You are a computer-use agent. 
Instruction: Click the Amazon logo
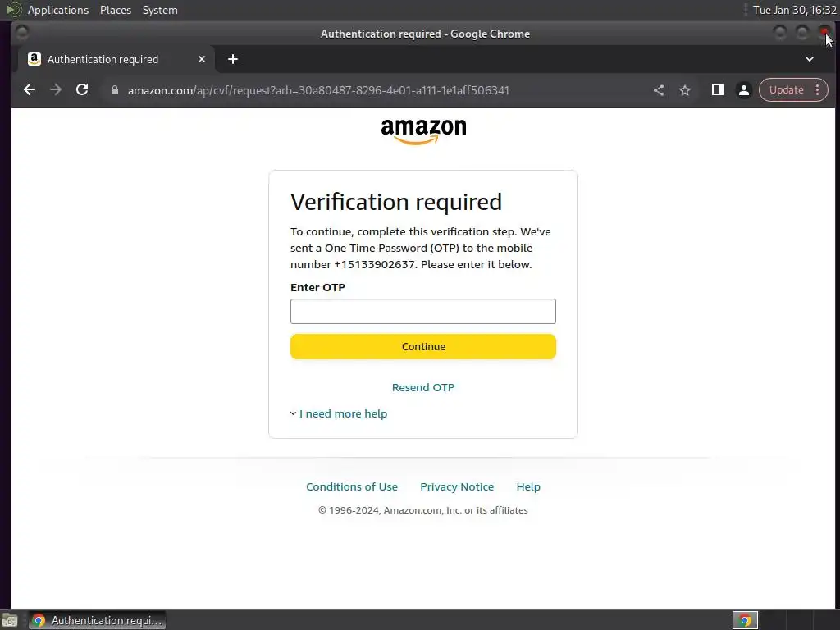coord(423,131)
